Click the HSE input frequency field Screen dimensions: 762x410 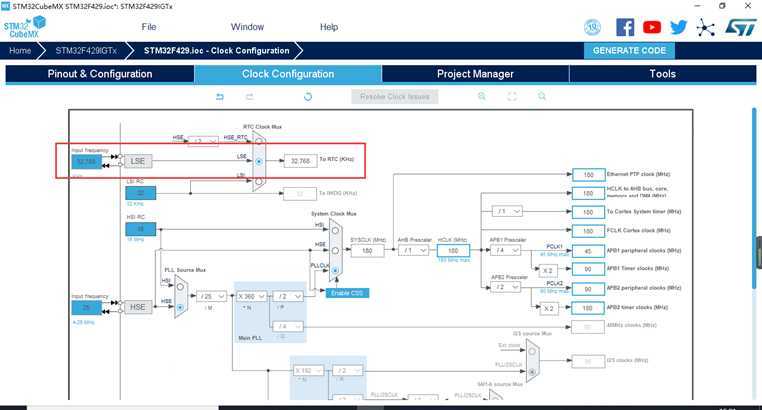87,308
